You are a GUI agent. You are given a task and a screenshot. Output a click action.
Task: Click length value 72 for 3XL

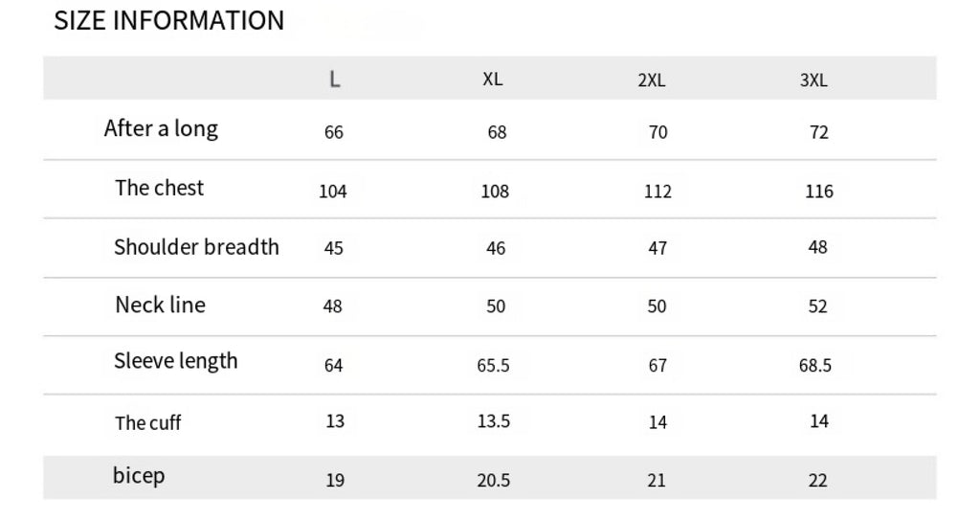point(819,133)
